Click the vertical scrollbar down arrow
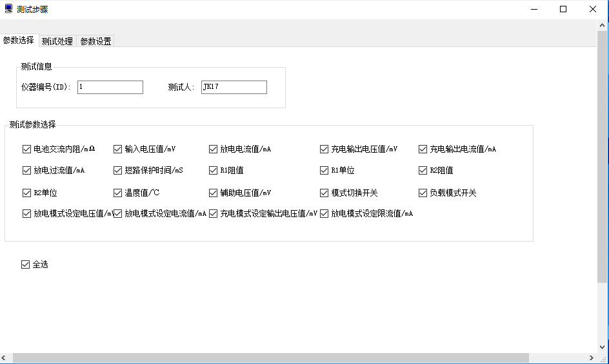Image resolution: width=609 pixels, height=364 pixels. tap(603, 347)
